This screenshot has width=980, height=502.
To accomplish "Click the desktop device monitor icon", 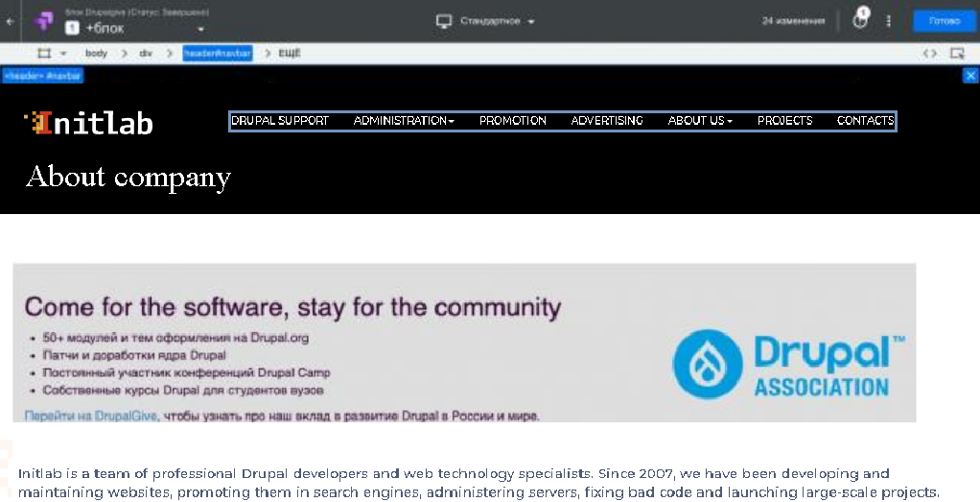I will tap(444, 21).
